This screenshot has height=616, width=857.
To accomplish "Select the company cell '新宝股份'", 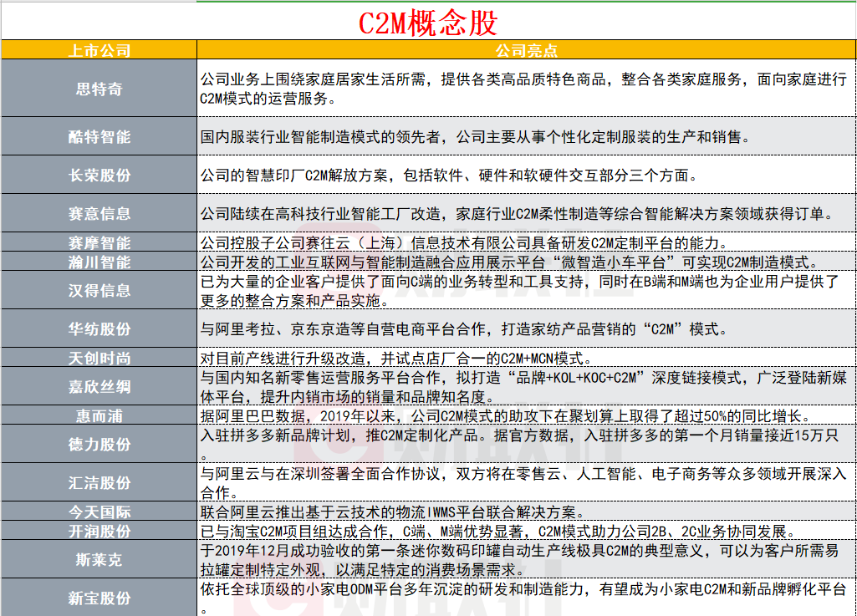I will pos(99,598).
